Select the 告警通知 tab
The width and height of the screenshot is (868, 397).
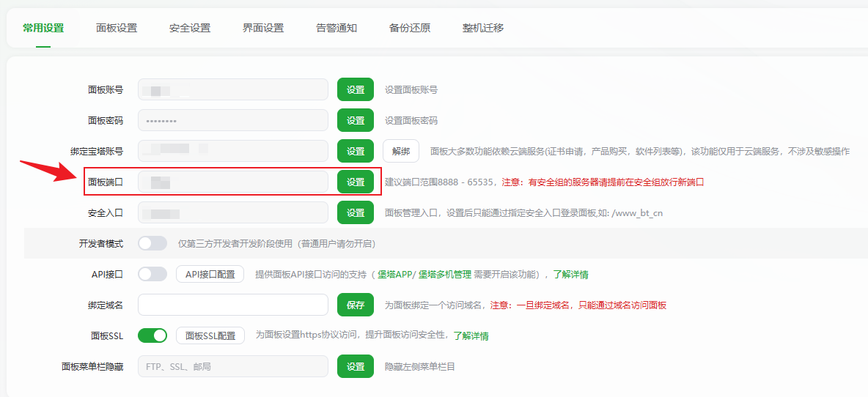[336, 28]
